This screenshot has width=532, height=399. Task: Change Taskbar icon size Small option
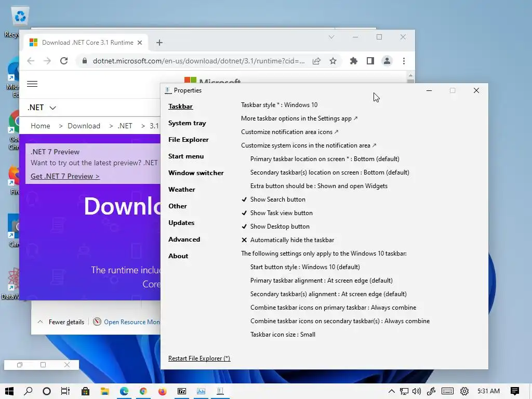pos(283,335)
